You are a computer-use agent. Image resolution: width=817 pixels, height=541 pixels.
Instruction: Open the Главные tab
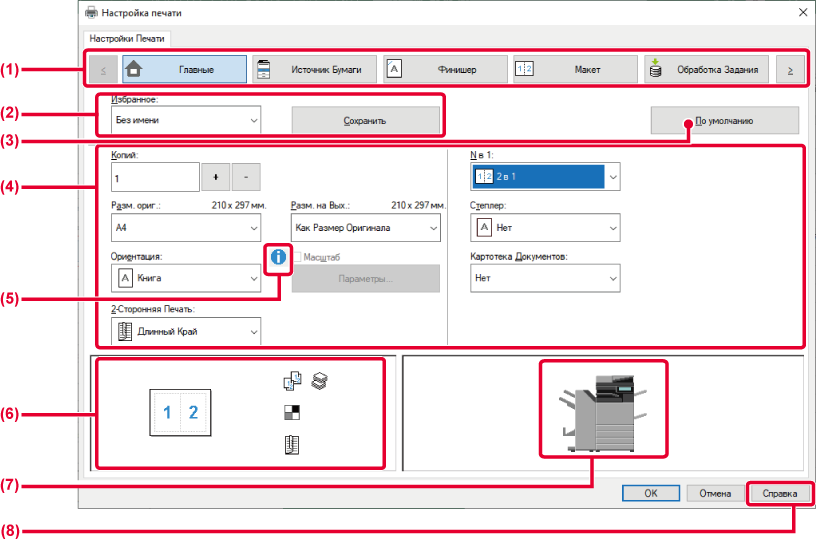pyautogui.click(x=184, y=69)
